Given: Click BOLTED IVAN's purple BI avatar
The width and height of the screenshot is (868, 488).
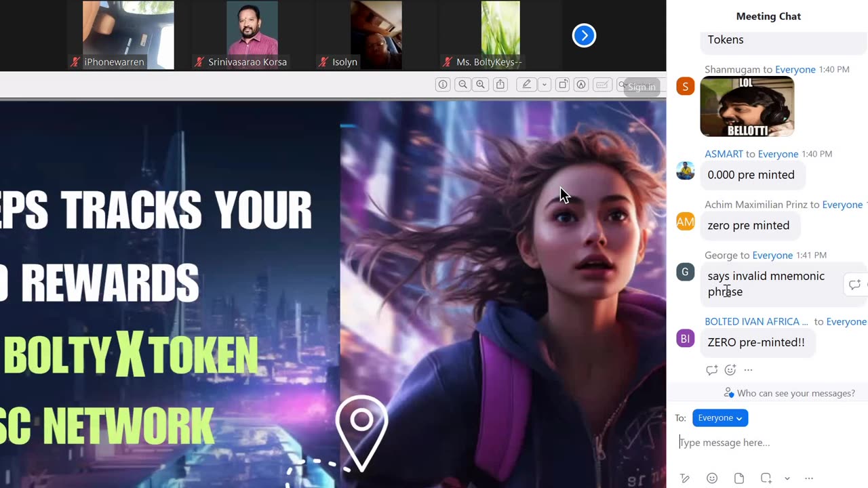Looking at the screenshot, I should [685, 338].
